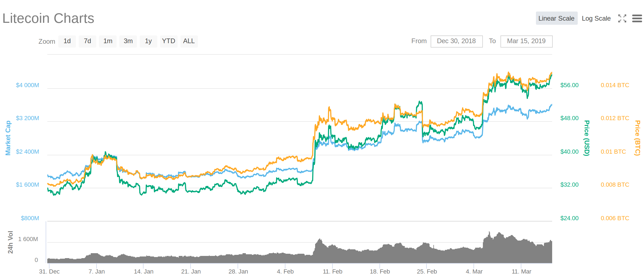Toggle fullscreen chart view icon
The image size is (644, 276).
point(622,18)
